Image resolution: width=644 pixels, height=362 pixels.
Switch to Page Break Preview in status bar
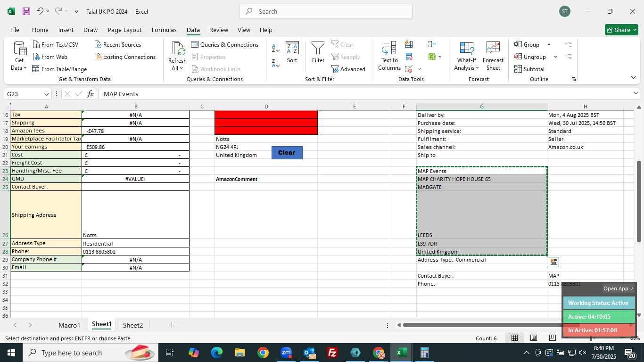(552, 338)
